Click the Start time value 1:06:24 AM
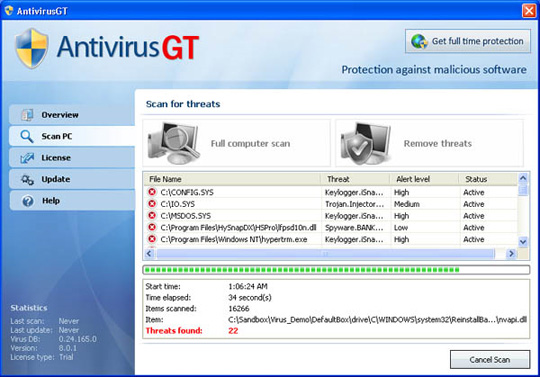This screenshot has height=377, width=540. pos(248,286)
